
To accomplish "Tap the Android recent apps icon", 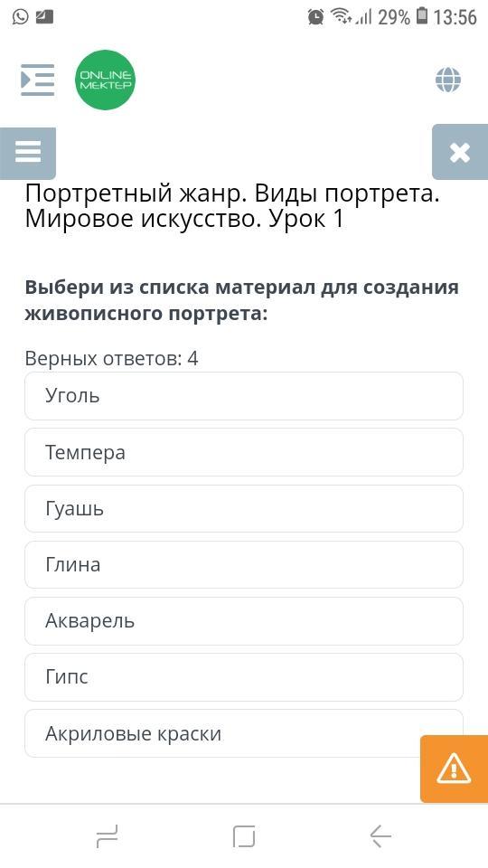I will pyautogui.click(x=107, y=835).
